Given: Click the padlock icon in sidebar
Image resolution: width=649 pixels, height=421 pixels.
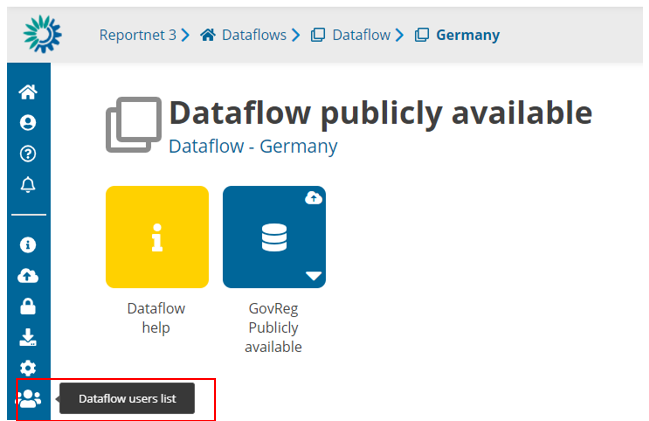Looking at the screenshot, I should (x=28, y=306).
